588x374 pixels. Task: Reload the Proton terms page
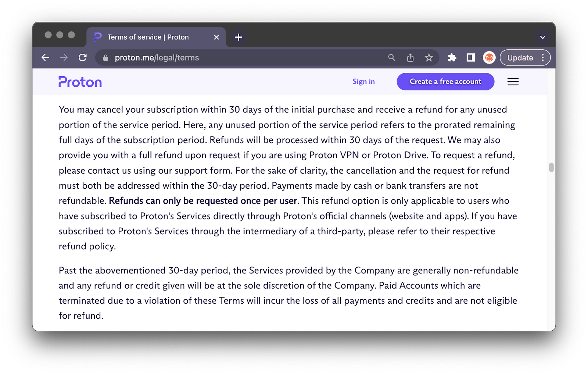click(83, 57)
